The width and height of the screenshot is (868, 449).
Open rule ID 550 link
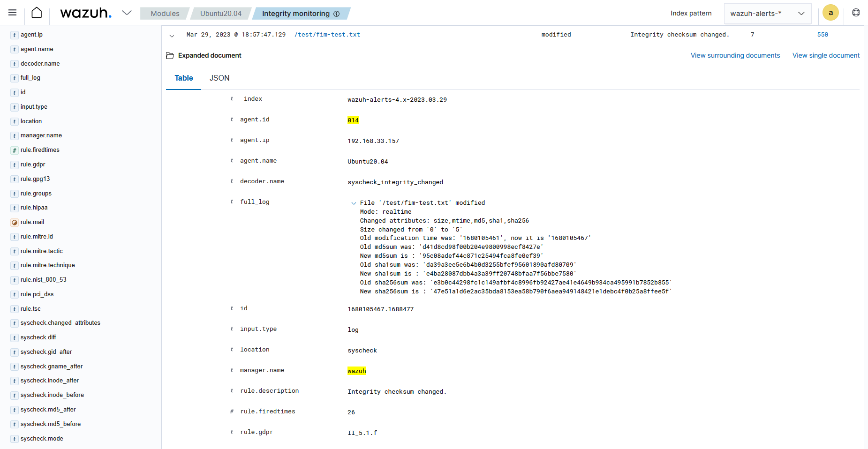(x=823, y=35)
